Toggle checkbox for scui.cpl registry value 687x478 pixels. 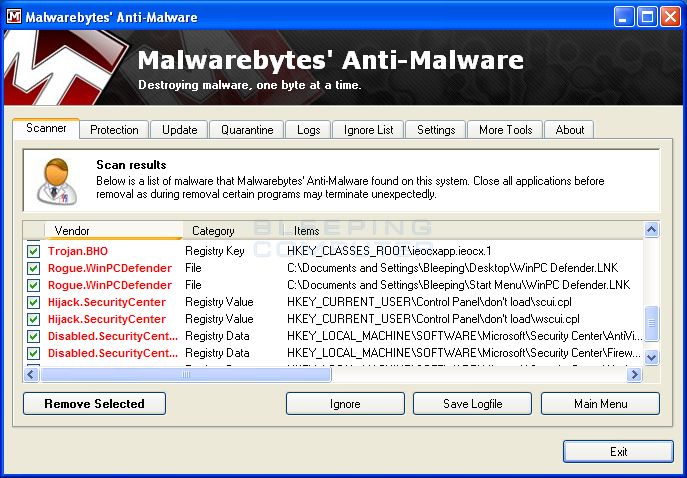[33, 302]
